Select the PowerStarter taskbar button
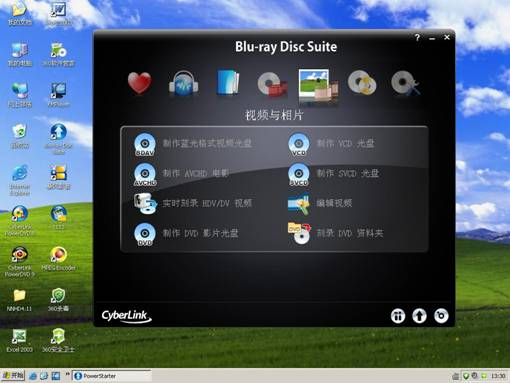The image size is (510, 383). 112,376
